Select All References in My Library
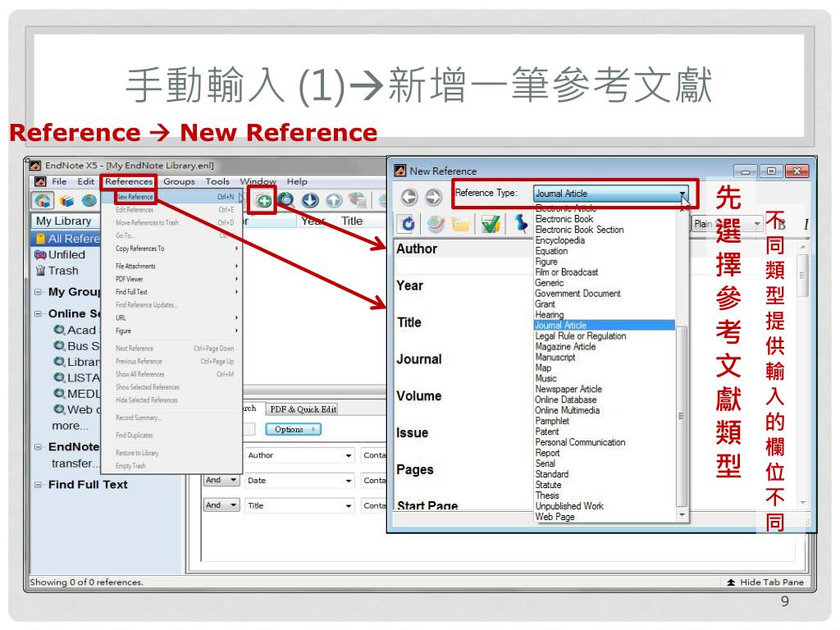The width and height of the screenshot is (840, 630). click(x=67, y=239)
